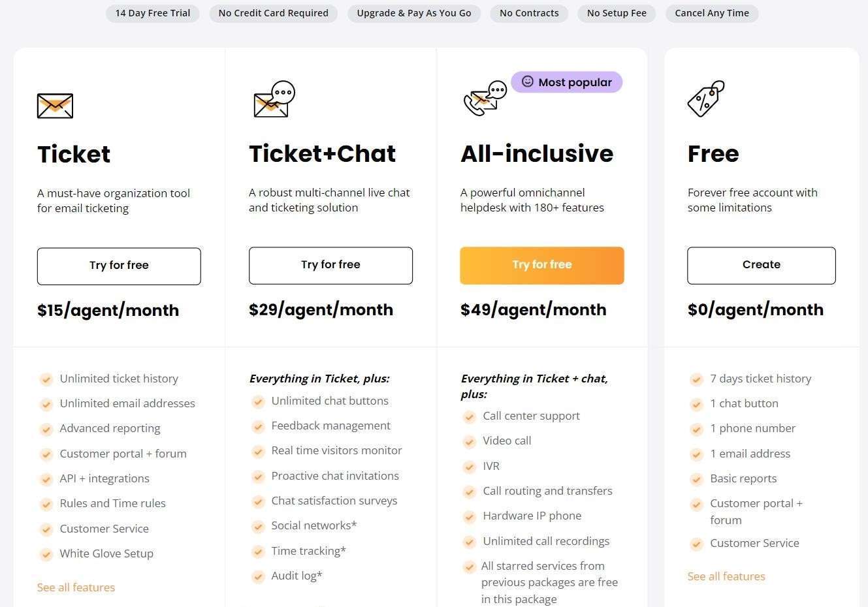Open See all features under Free plan

point(726,576)
